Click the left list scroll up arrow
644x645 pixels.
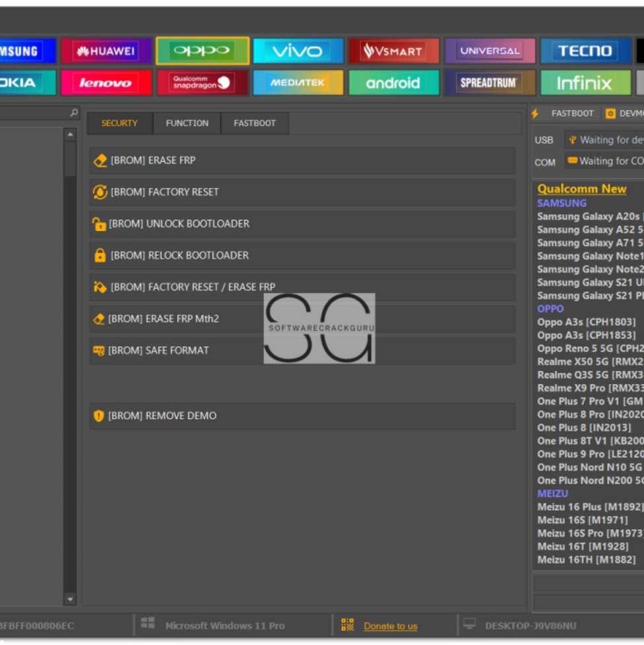click(x=71, y=135)
